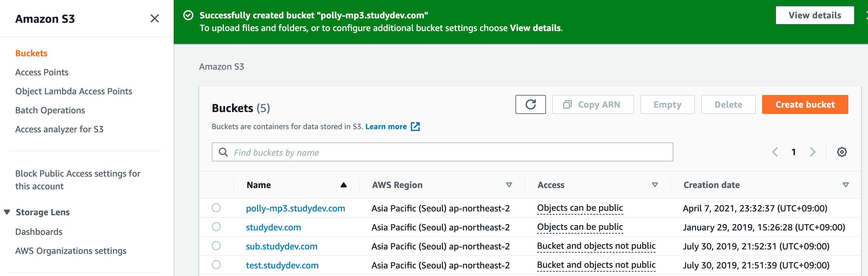
Task: Click the region cell for test.studydev.com row
Action: [440, 265]
